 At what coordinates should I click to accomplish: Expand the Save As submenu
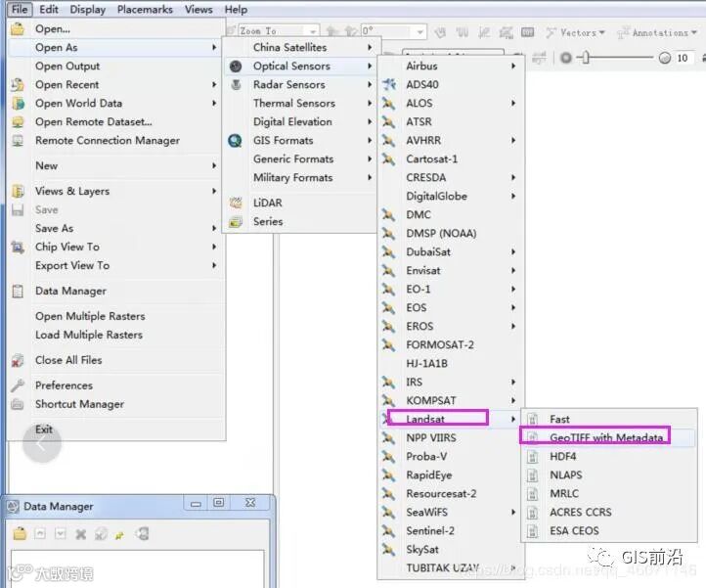tap(115, 228)
